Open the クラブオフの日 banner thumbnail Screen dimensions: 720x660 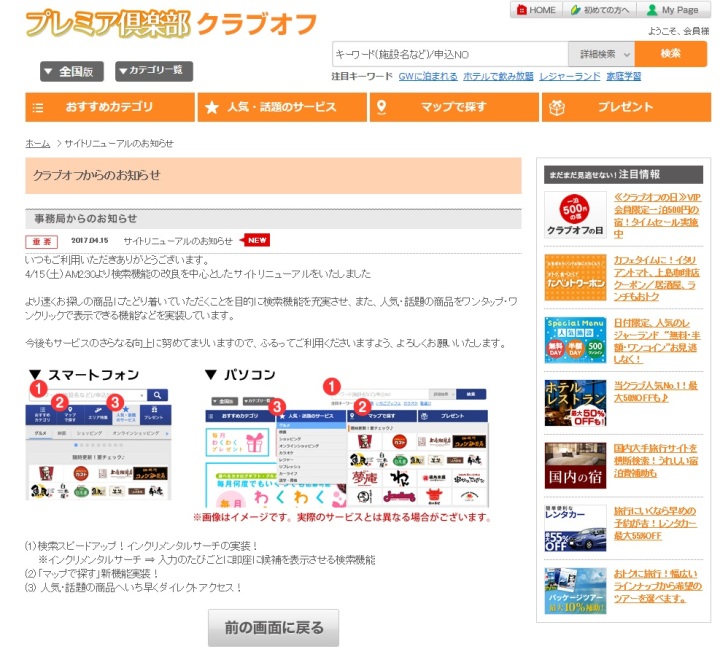pyautogui.click(x=575, y=216)
